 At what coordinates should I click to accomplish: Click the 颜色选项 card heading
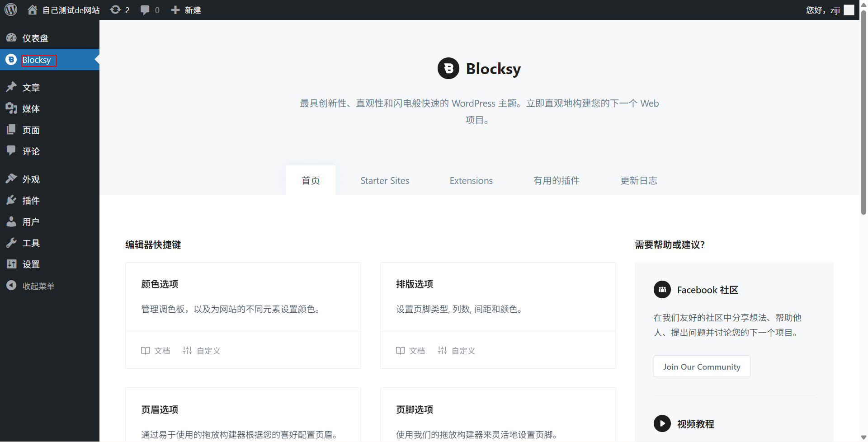pyautogui.click(x=160, y=284)
